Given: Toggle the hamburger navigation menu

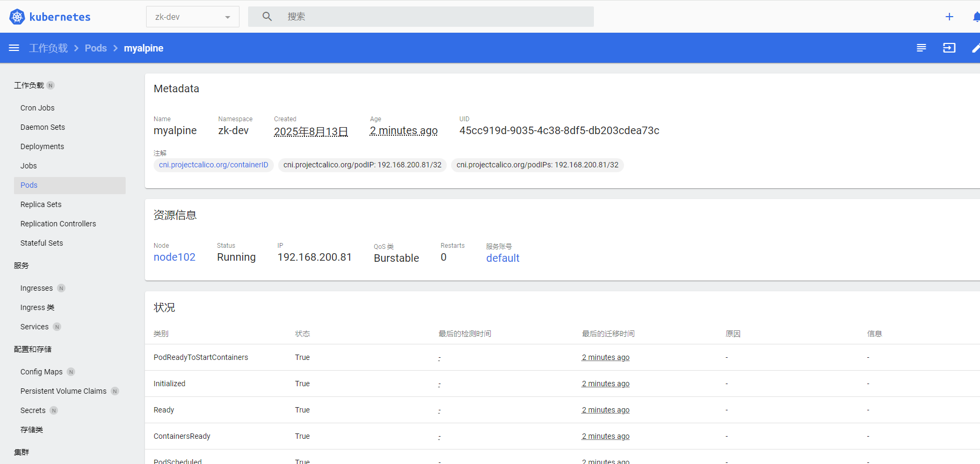Looking at the screenshot, I should 14,48.
